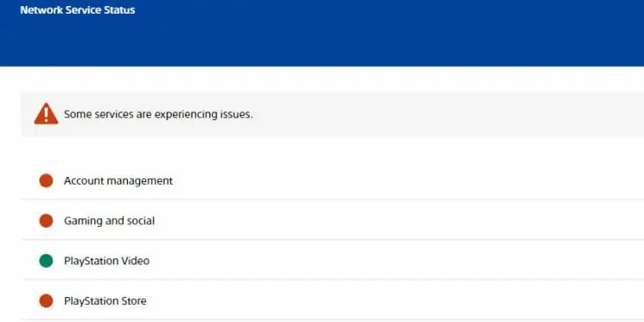Click the word 'Status' in the page title

[120, 9]
